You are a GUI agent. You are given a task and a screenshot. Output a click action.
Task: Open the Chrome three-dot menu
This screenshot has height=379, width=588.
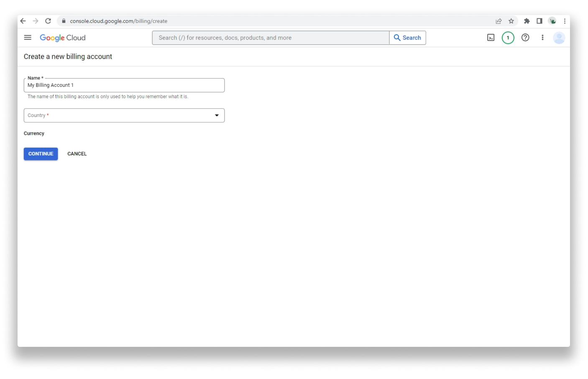tap(565, 21)
